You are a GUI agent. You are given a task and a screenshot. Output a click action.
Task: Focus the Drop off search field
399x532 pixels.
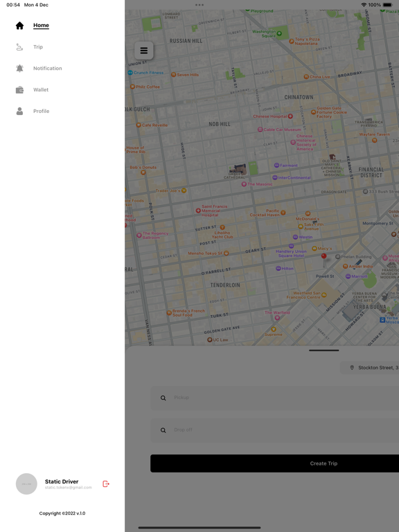point(275,430)
